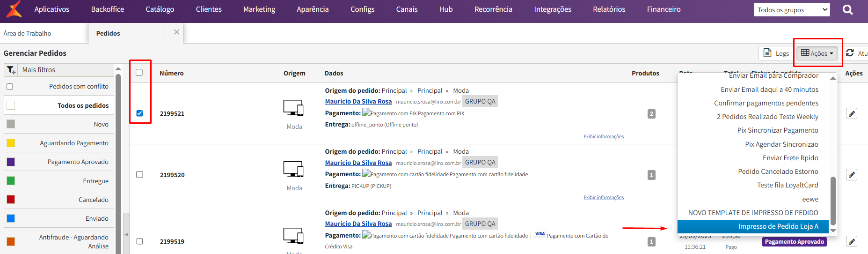Collapse the filter sidebar arrow
Screen dimensions: 868x254
126,234
